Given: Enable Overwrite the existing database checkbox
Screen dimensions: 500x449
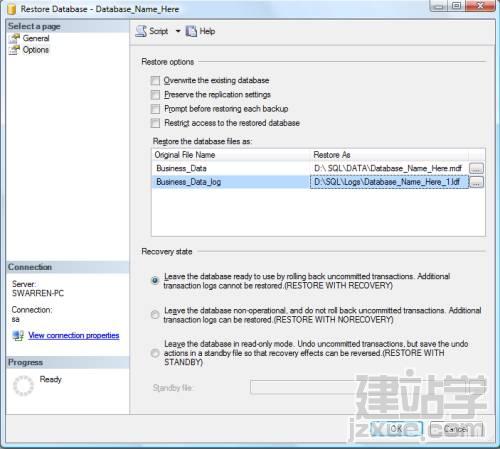Looking at the screenshot, I should pyautogui.click(x=155, y=81).
